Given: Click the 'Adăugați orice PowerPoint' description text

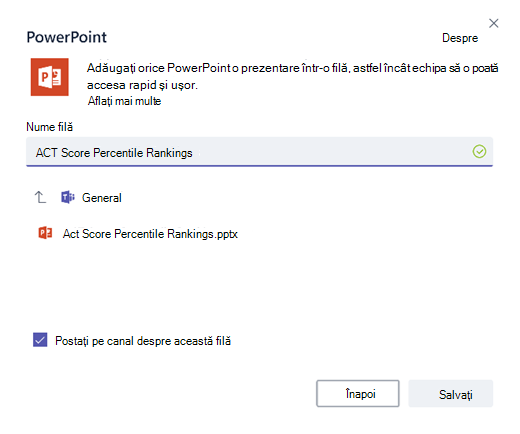Looking at the screenshot, I should click(292, 68).
